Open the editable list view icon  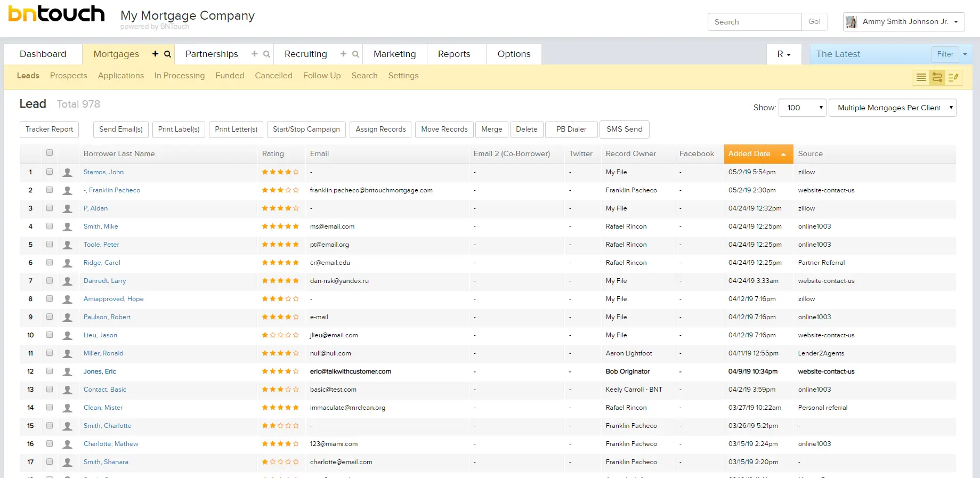click(x=953, y=78)
